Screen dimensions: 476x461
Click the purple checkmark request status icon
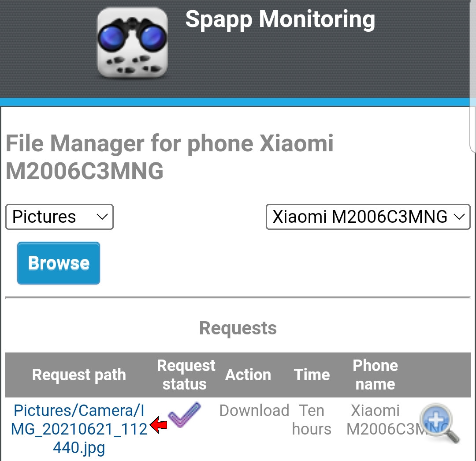coord(184,415)
